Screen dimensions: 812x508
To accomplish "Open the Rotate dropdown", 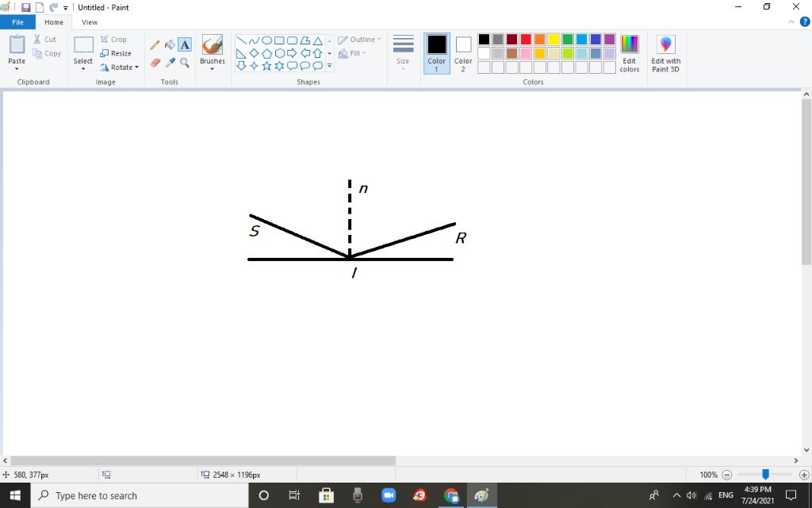I will point(120,67).
